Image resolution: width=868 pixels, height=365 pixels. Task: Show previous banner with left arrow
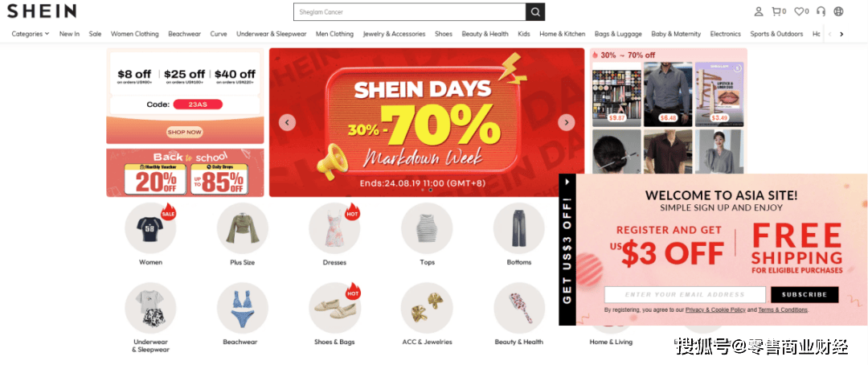287,122
